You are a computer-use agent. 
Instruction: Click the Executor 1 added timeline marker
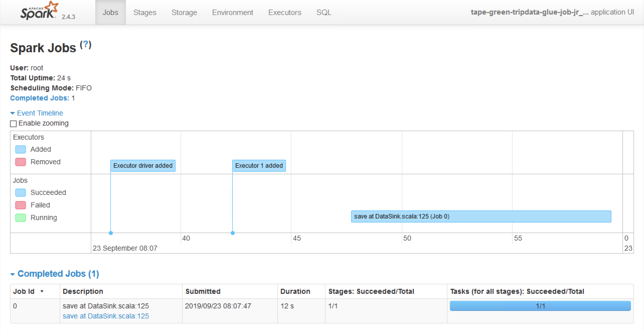click(x=259, y=166)
